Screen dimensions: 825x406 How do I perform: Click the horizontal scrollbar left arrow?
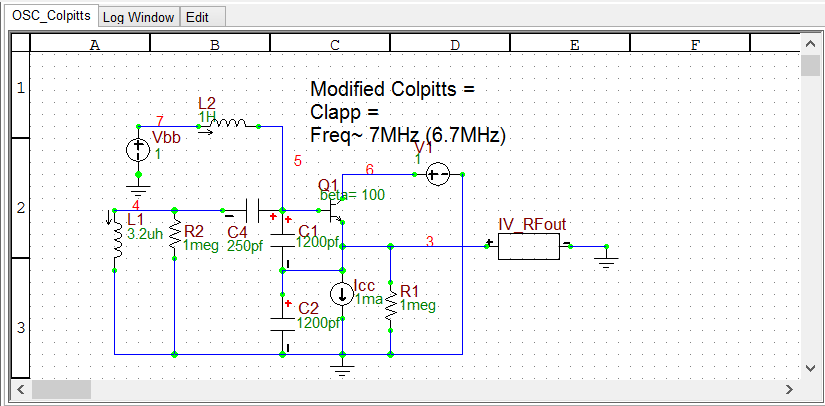tap(21, 389)
